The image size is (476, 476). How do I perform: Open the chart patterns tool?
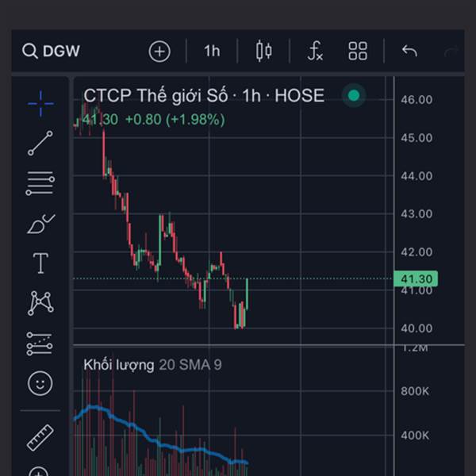[x=40, y=303]
